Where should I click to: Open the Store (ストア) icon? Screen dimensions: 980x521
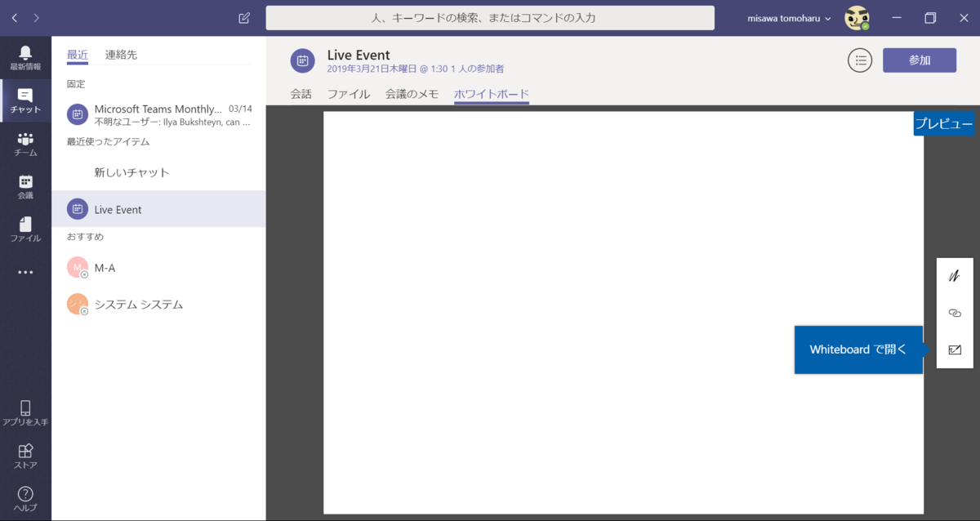[x=25, y=456]
